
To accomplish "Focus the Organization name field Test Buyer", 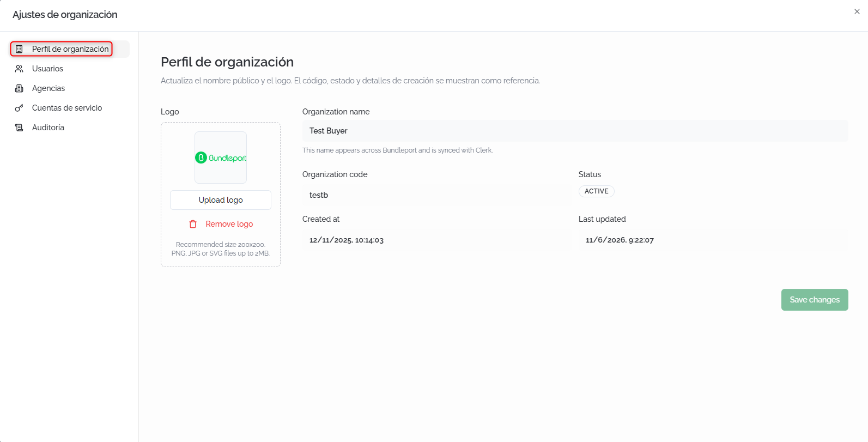I will [575, 131].
